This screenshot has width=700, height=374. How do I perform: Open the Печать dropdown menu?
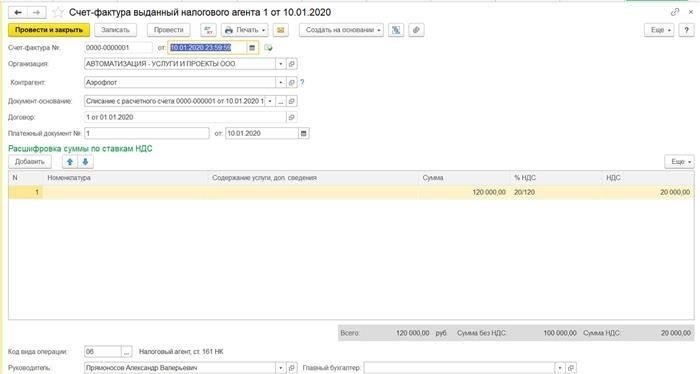tap(245, 30)
